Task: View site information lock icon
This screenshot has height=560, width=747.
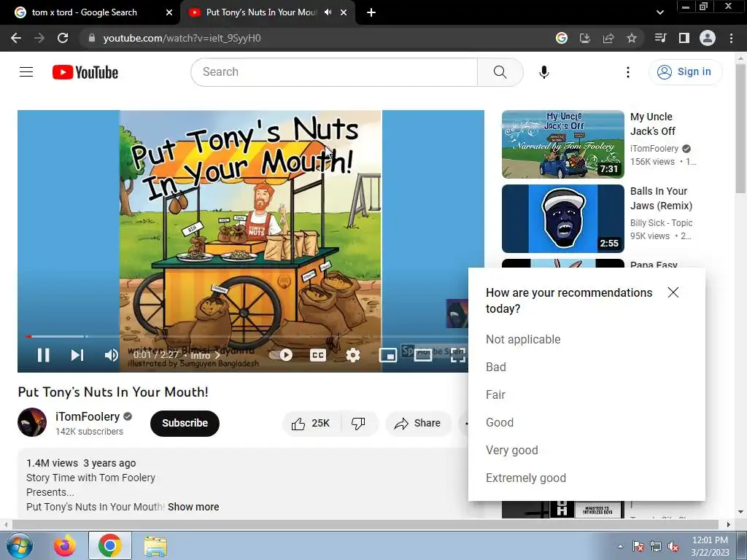Action: pyautogui.click(x=92, y=38)
